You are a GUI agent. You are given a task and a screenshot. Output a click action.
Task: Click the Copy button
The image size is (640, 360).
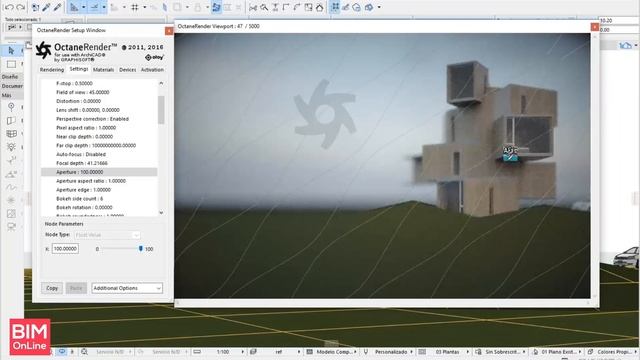[x=52, y=288]
